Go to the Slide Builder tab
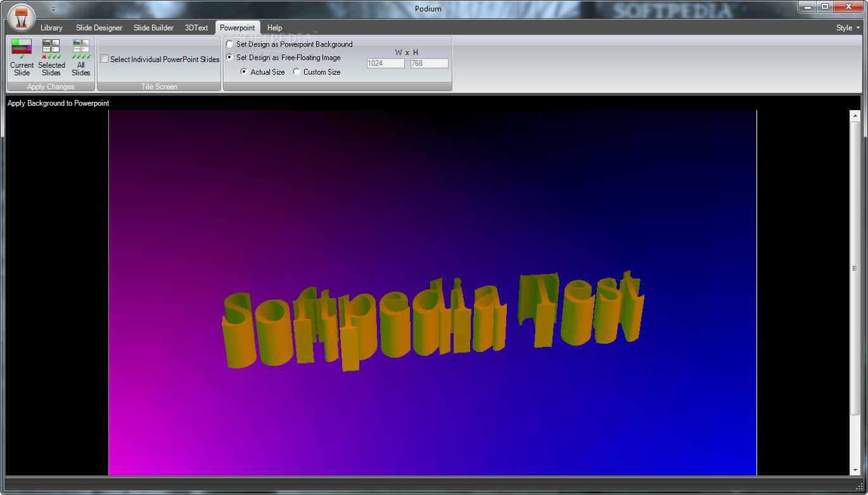This screenshot has width=868, height=495. pyautogui.click(x=153, y=28)
